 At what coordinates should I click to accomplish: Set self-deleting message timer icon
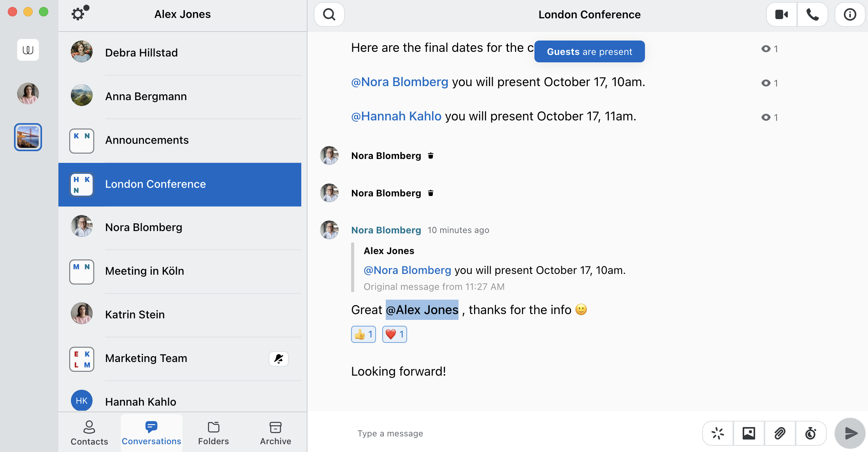tap(811, 433)
